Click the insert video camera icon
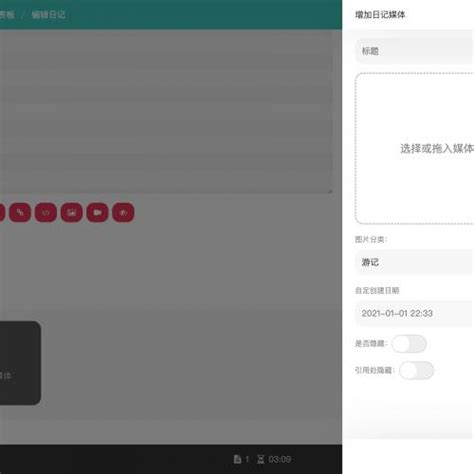The image size is (474, 474). click(97, 212)
